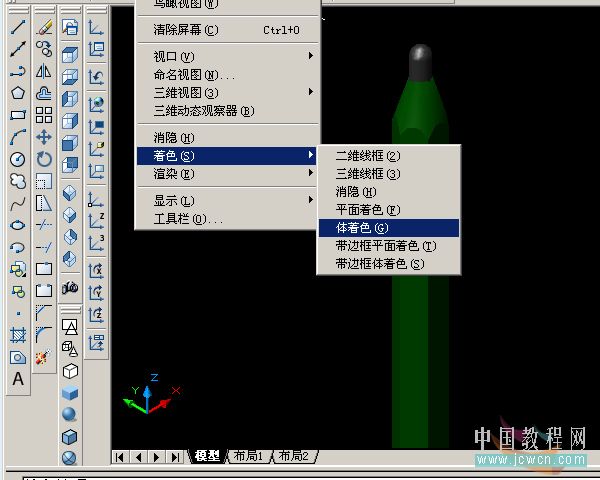Select the Revision Cloud tool
The width and height of the screenshot is (600, 480).
tap(18, 181)
